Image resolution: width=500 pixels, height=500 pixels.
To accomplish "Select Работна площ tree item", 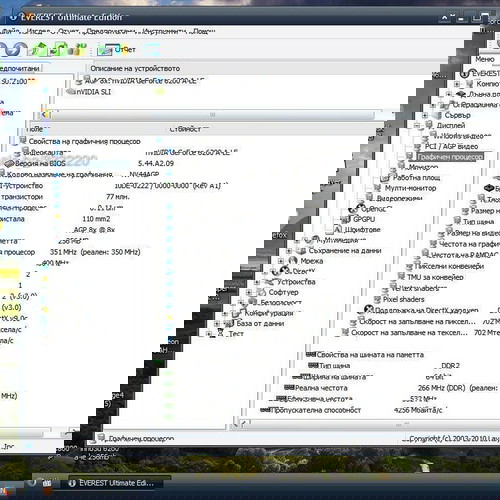I will [416, 177].
